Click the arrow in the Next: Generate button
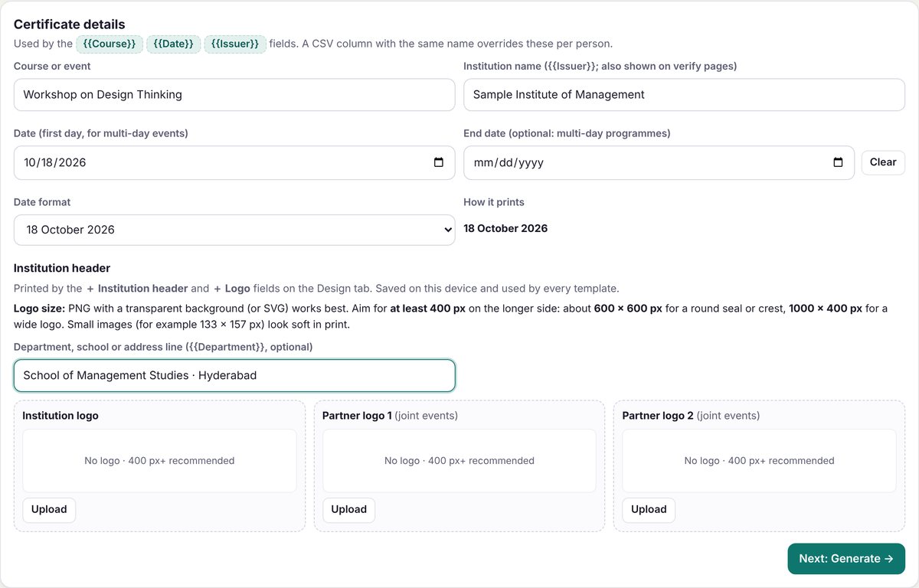The height and width of the screenshot is (588, 919). click(x=888, y=559)
